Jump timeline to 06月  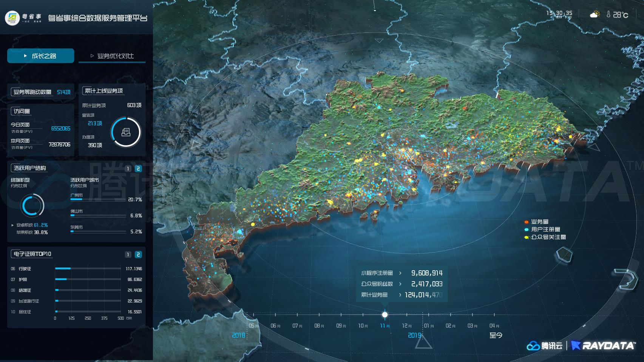click(x=275, y=326)
